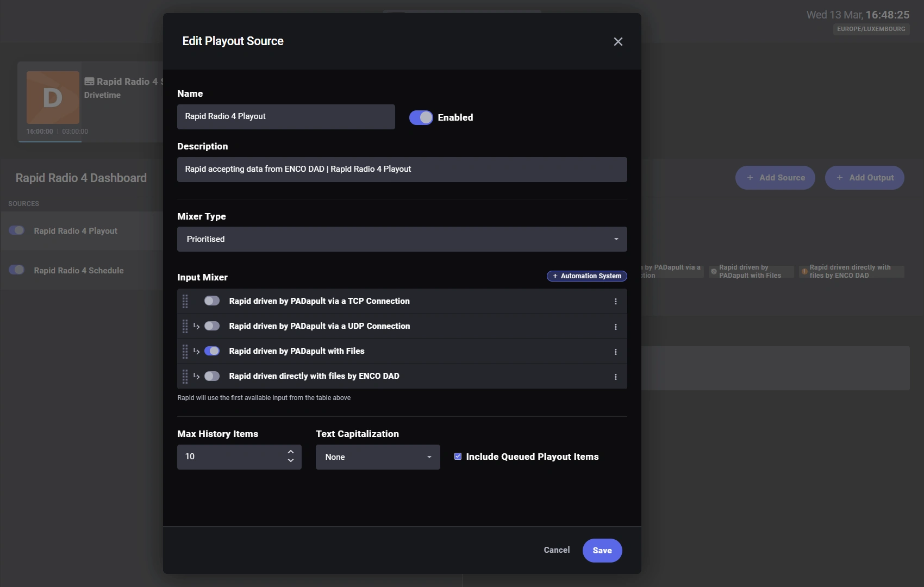Decrease Max History Items value
The image size is (924, 587).
click(291, 461)
